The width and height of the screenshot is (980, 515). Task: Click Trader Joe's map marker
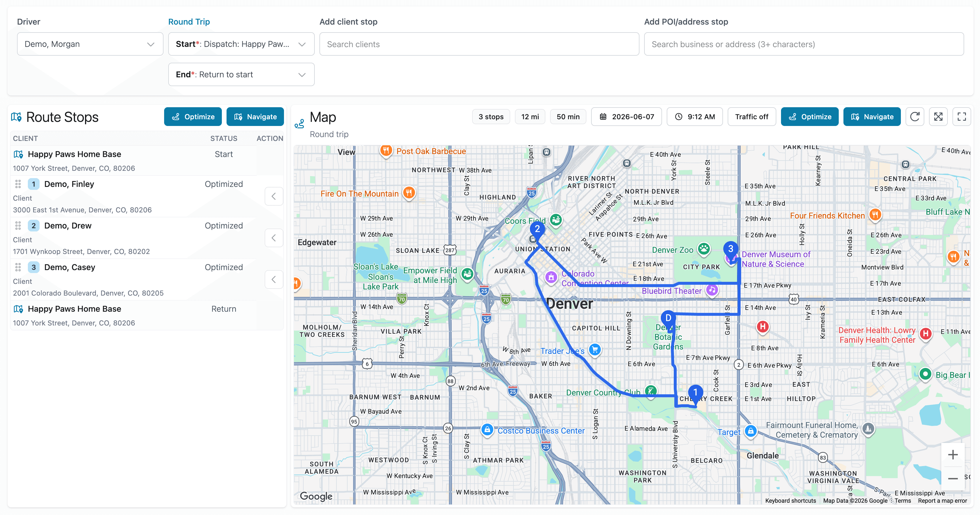(595, 349)
